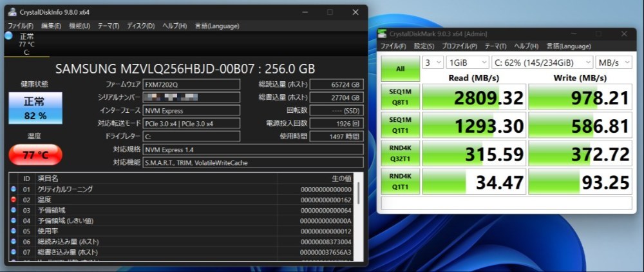Run SEQ1M Q1T1 benchmark test

click(401, 125)
